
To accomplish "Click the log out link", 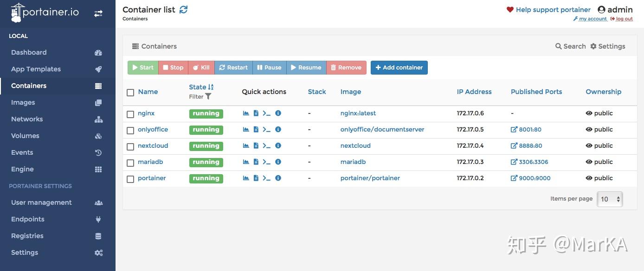I will pos(622,19).
